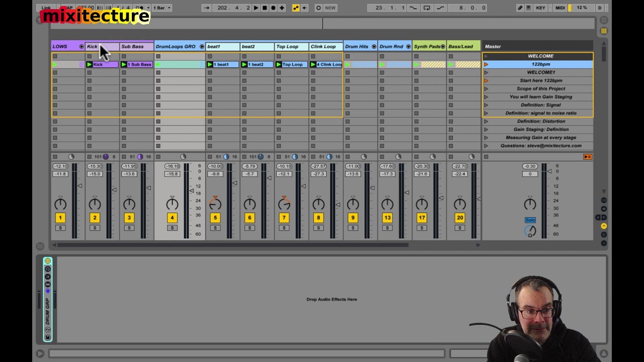The image size is (644, 362).
Task: Stop clips on the Kick track
Action: [89, 157]
